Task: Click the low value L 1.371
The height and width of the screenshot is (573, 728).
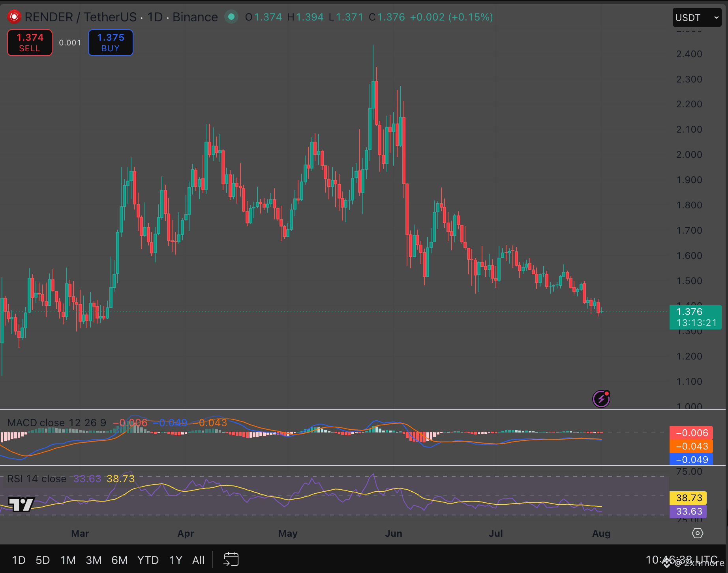Action: 346,17
